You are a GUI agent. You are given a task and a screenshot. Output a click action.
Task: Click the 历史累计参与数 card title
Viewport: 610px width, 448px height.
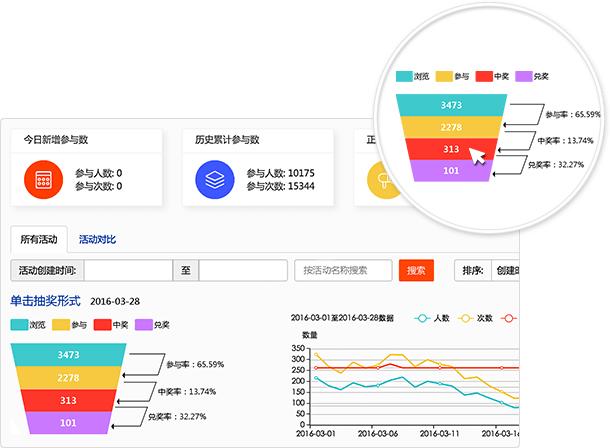[227, 140]
